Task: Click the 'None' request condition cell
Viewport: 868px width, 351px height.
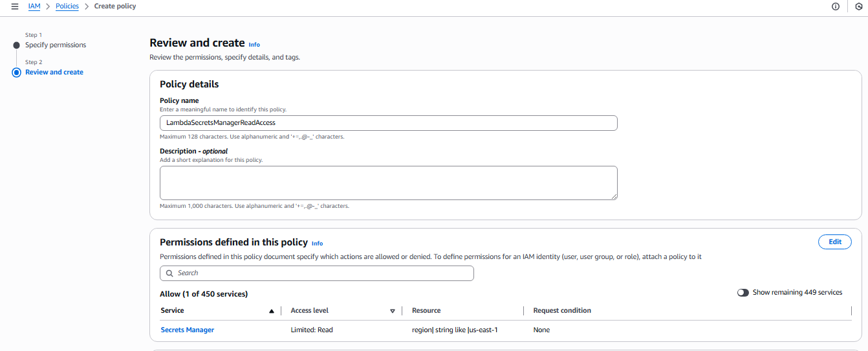Action: point(541,330)
